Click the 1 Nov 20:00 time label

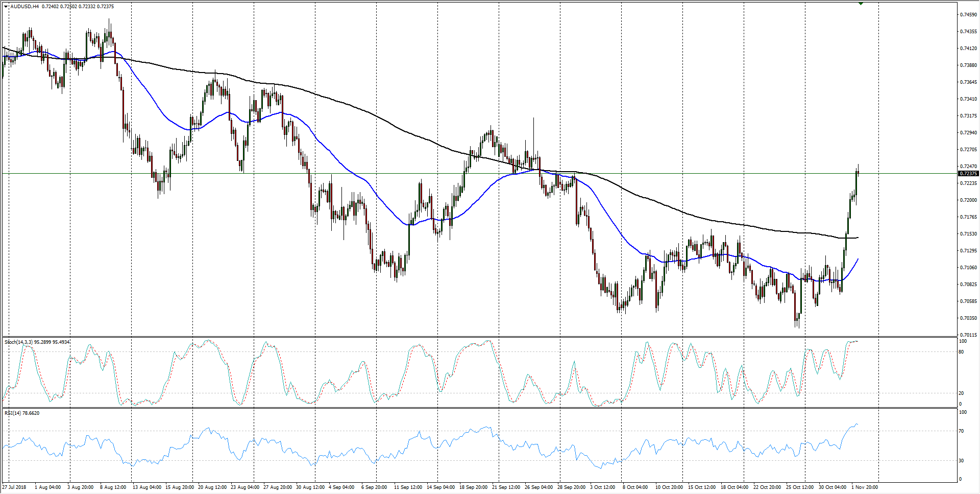coord(865,487)
